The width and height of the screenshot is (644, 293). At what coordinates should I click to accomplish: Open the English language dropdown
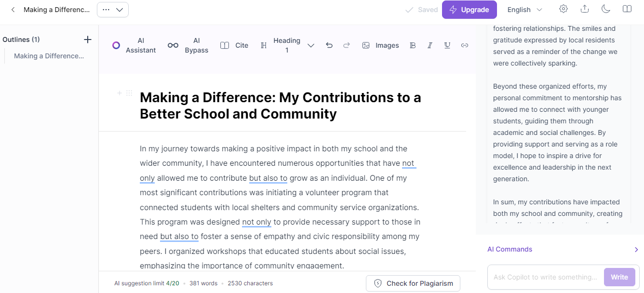[x=525, y=10]
